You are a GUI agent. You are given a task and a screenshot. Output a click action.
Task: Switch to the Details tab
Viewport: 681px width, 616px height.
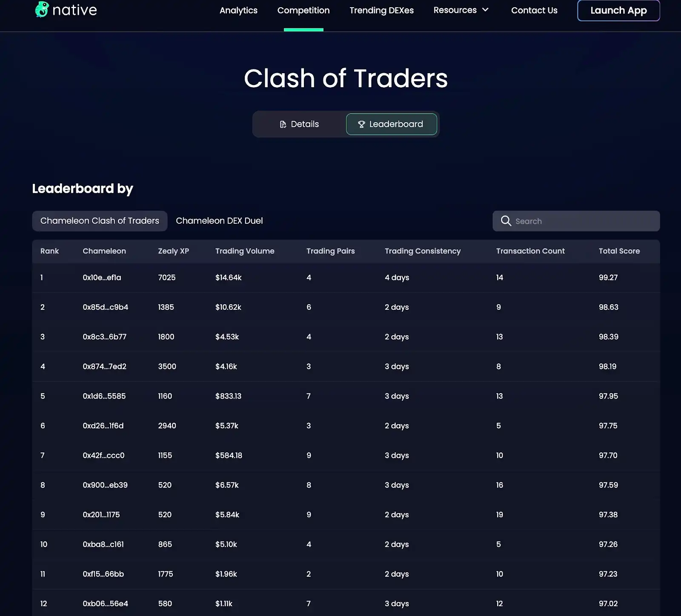pyautogui.click(x=299, y=124)
